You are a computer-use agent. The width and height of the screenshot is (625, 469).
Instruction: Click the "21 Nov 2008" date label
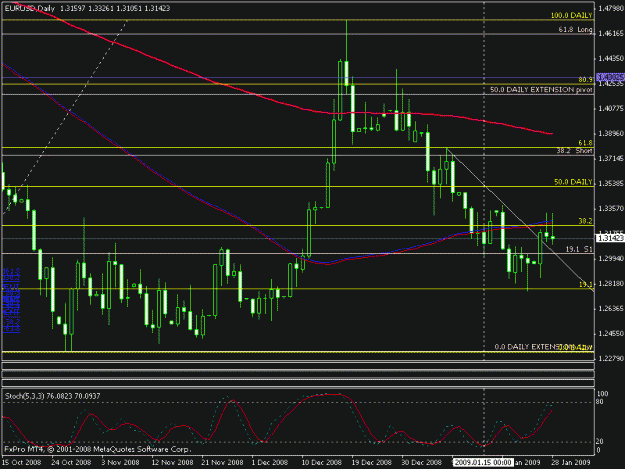click(x=222, y=463)
